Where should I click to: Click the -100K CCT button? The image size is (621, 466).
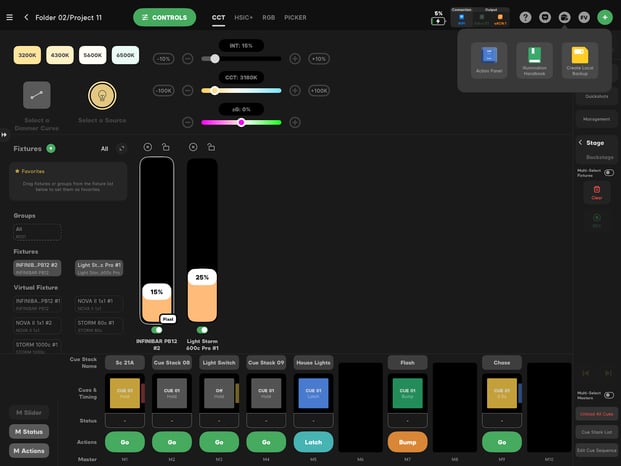tap(164, 91)
